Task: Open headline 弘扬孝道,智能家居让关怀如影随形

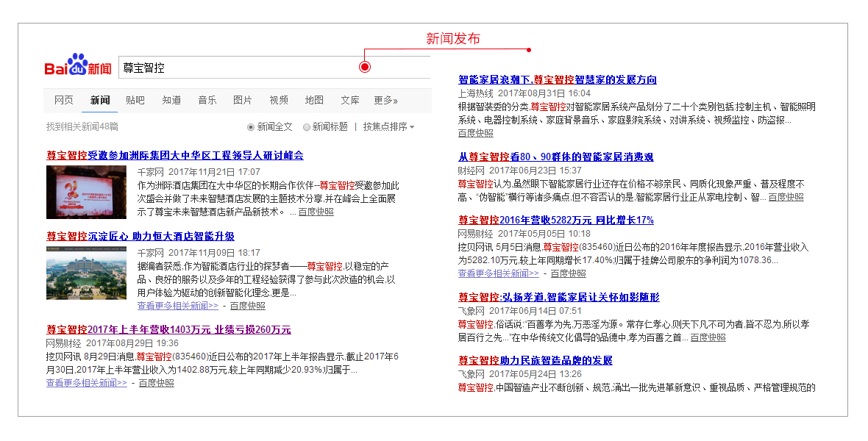Action: (559, 298)
